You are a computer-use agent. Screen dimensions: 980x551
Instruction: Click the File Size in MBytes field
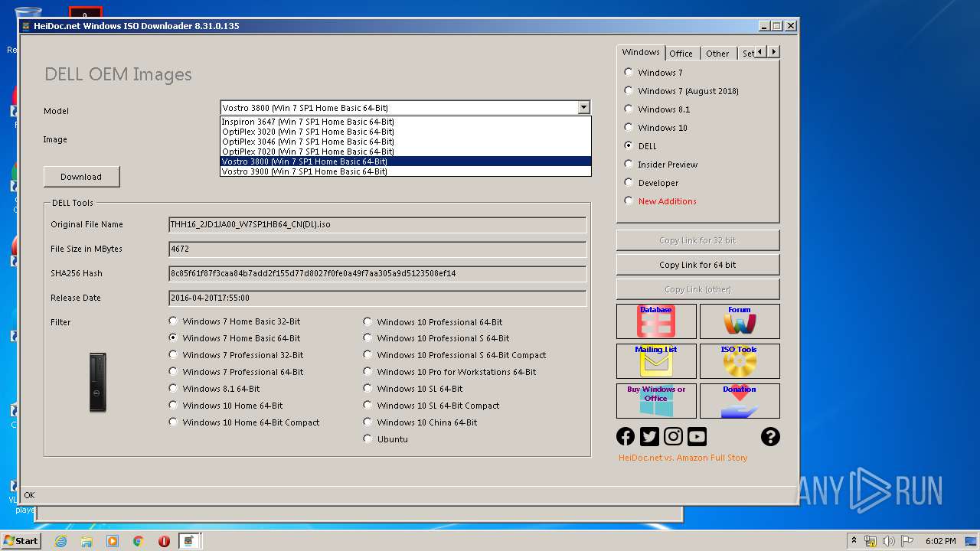point(377,249)
